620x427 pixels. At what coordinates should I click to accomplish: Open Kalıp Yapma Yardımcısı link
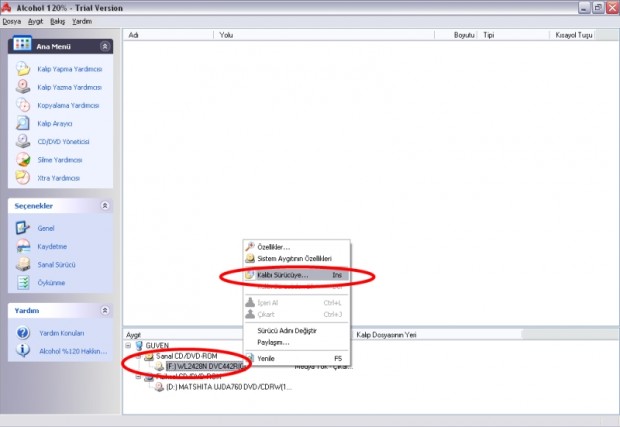coord(70,69)
